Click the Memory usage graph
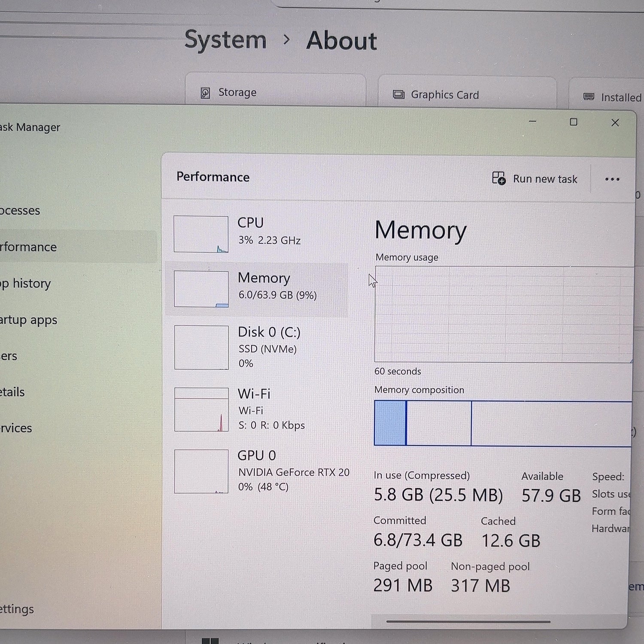Screen dimensions: 644x644 pos(503,314)
